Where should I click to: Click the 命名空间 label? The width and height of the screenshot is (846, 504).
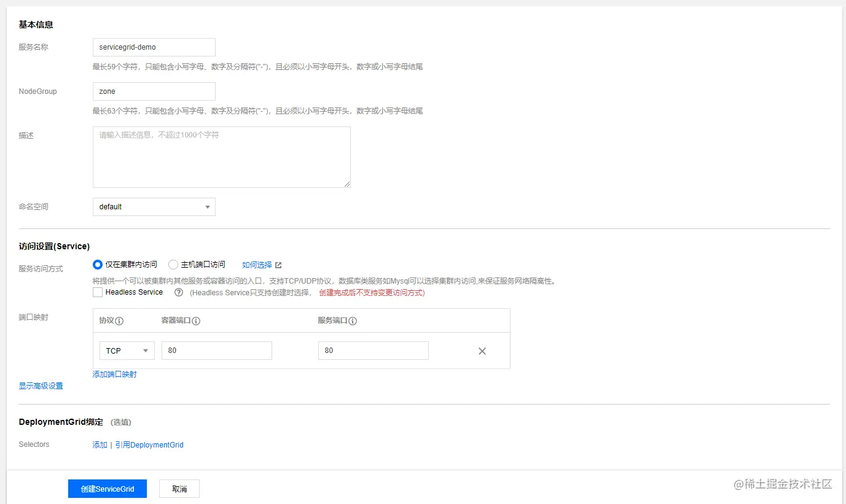tap(33, 207)
